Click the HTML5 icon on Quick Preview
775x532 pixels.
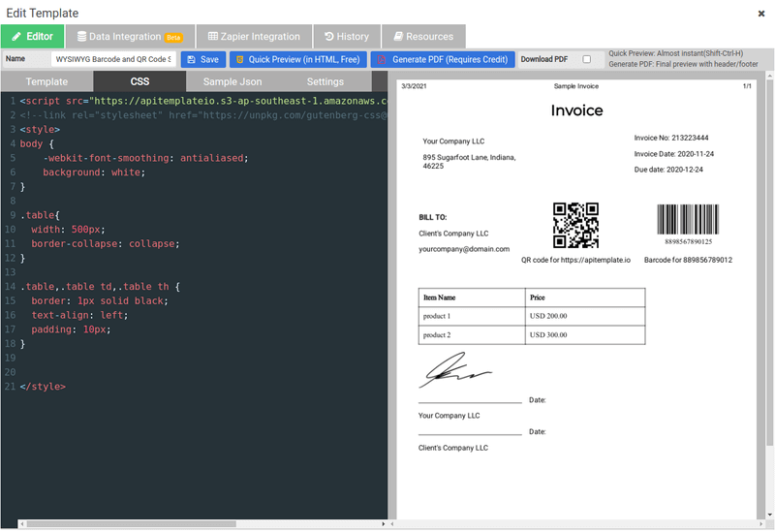click(239, 59)
